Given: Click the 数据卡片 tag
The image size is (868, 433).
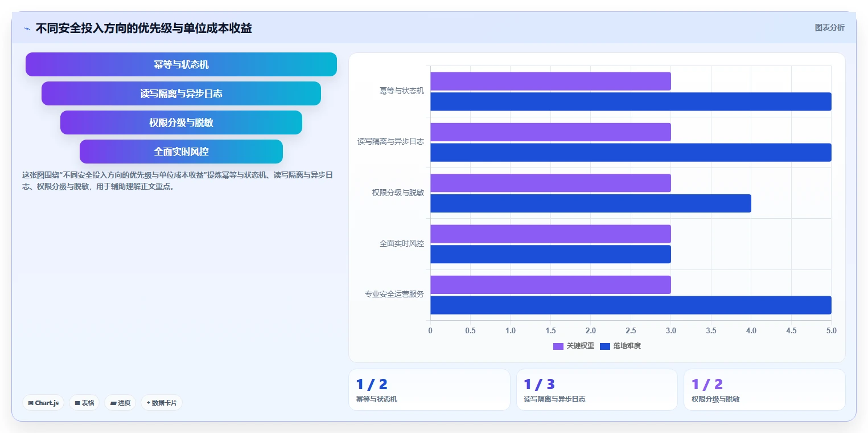Looking at the screenshot, I should tap(162, 403).
